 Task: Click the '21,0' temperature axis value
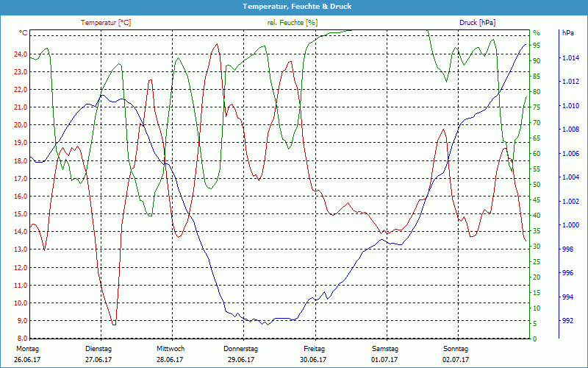point(21,107)
